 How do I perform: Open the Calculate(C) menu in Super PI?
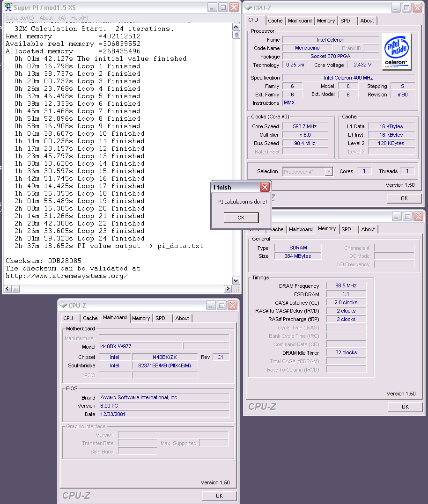(x=20, y=18)
